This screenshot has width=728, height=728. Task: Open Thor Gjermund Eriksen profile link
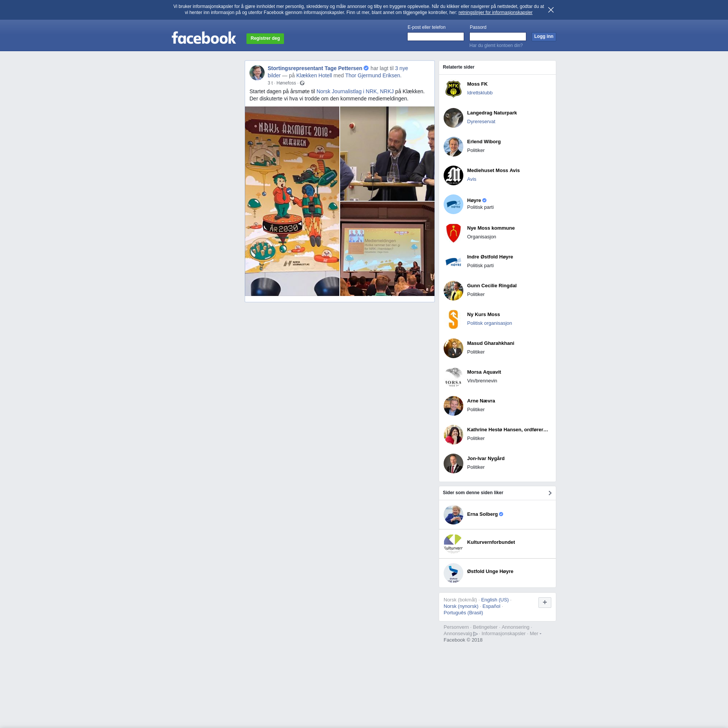click(x=372, y=75)
